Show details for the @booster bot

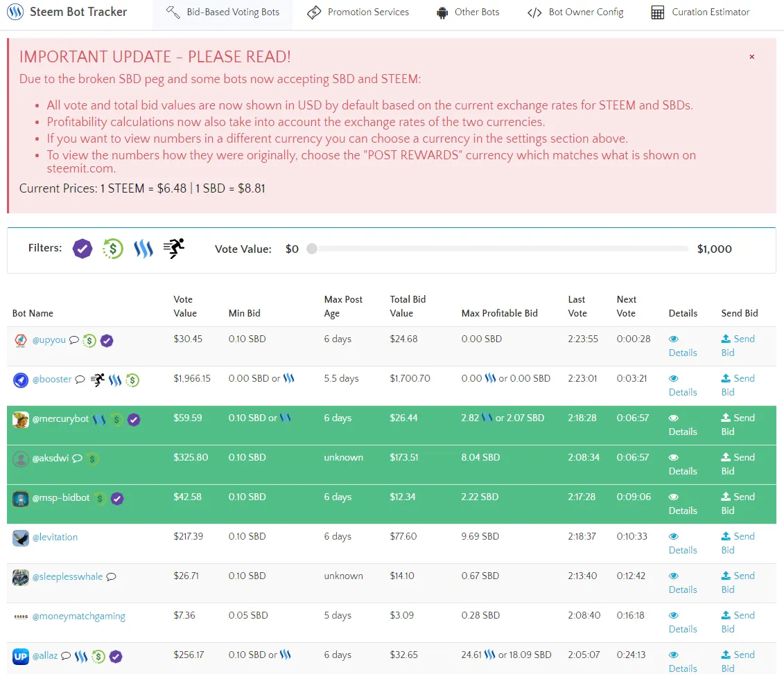[x=683, y=385]
